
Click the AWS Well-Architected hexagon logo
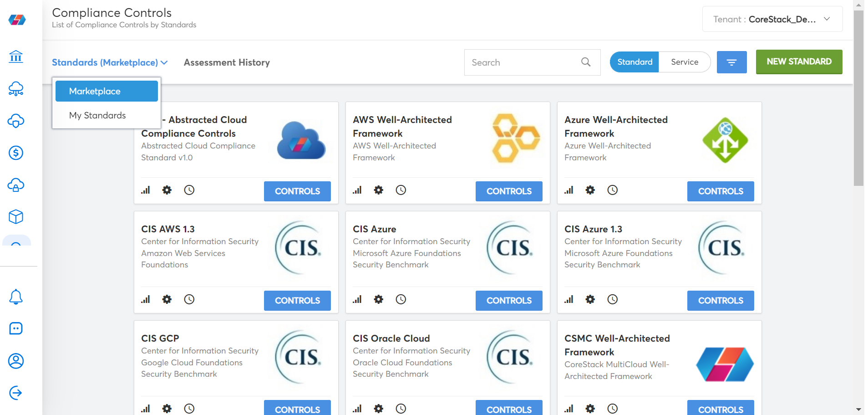[516, 138]
